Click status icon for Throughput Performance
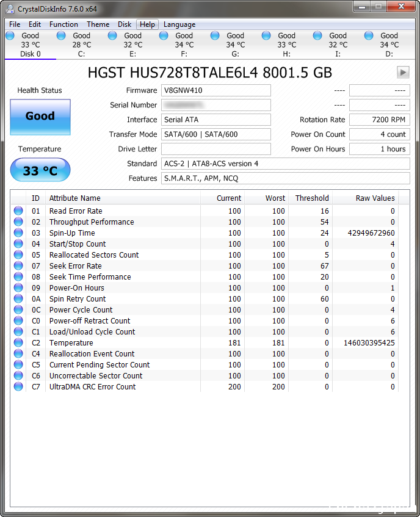Screen dimensions: 420x517 [18, 222]
